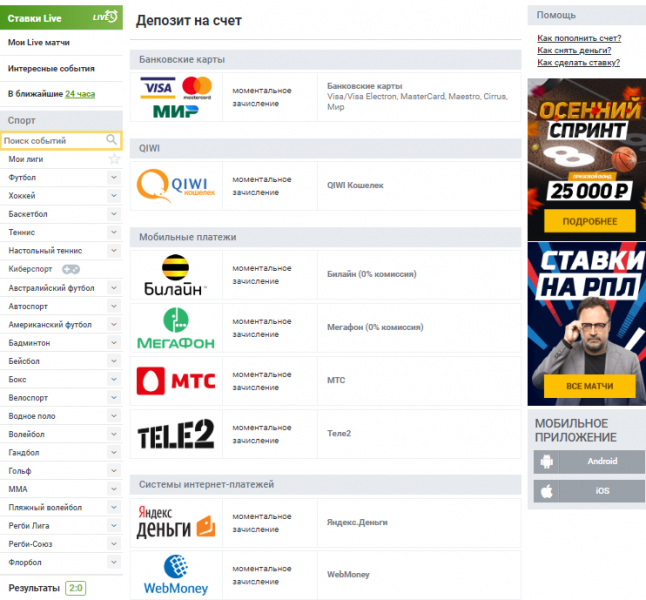Choose the Билайн payment logo

point(176,275)
